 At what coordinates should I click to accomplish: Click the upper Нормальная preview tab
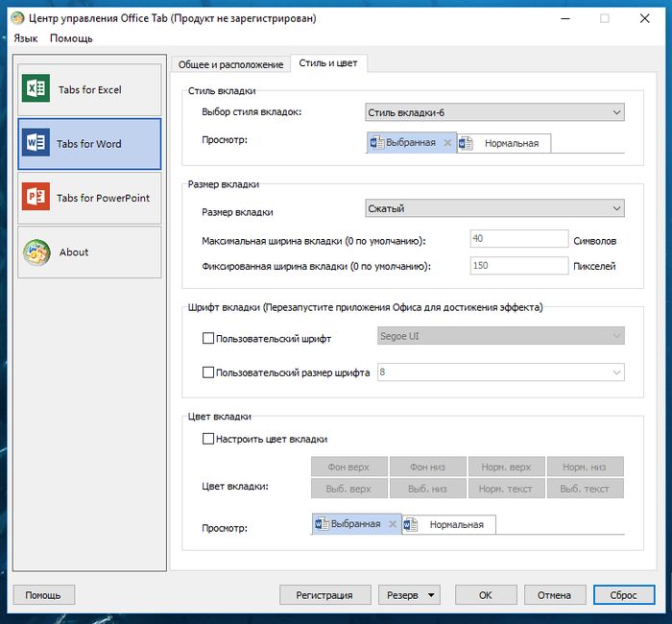[504, 143]
